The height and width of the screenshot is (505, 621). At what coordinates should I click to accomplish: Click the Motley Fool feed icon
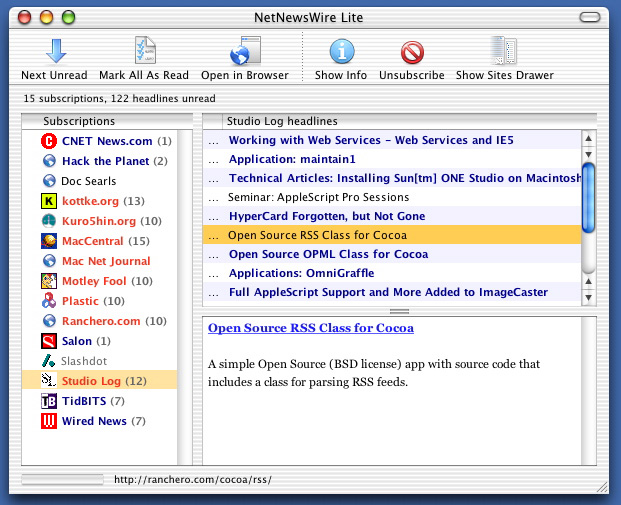(49, 281)
